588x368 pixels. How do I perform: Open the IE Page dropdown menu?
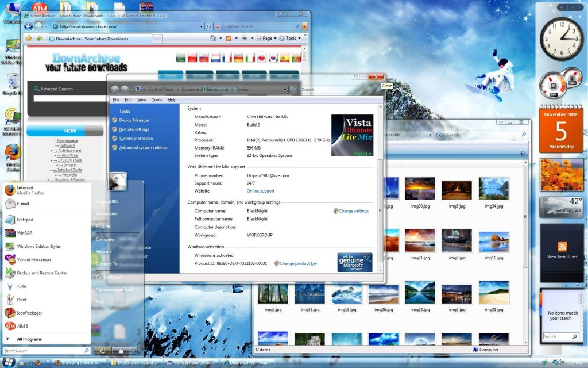267,39
